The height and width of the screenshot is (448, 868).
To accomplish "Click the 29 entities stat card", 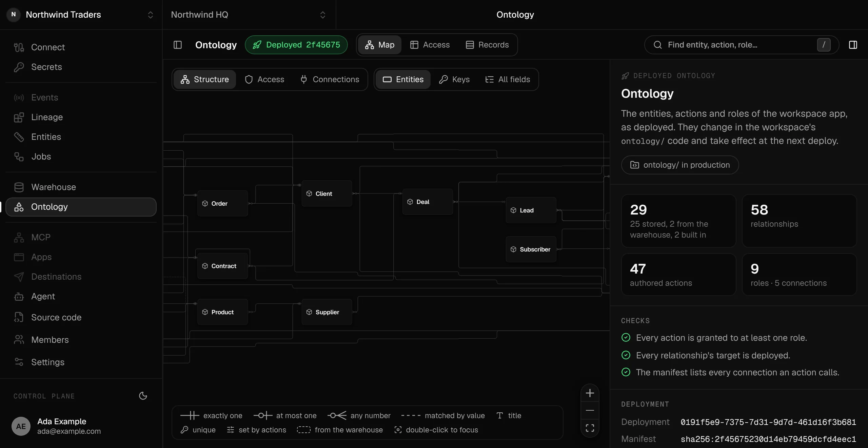I will (679, 221).
